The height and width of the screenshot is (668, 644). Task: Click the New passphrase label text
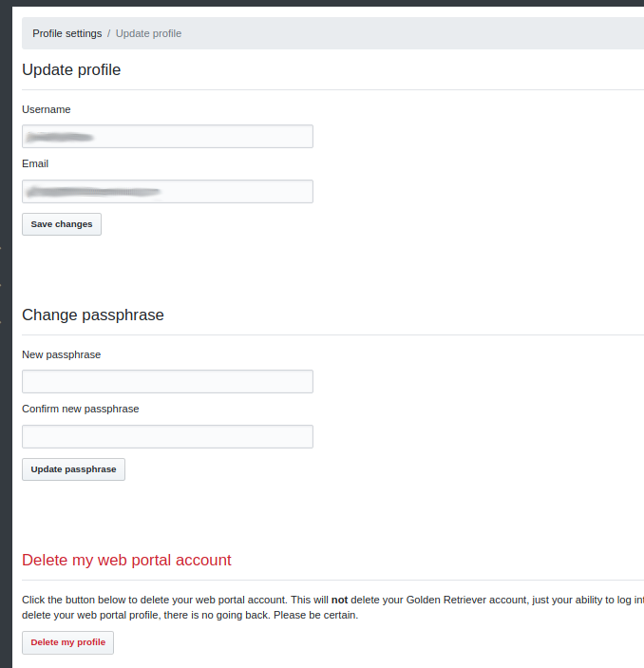[61, 354]
